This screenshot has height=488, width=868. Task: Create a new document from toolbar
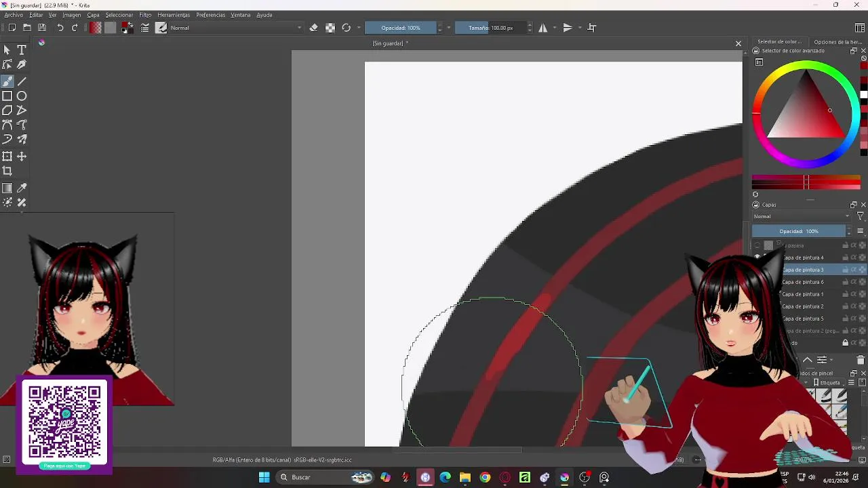12,28
